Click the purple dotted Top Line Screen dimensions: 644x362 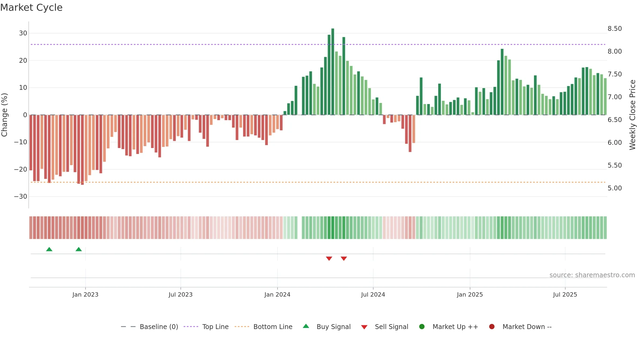pos(318,44)
